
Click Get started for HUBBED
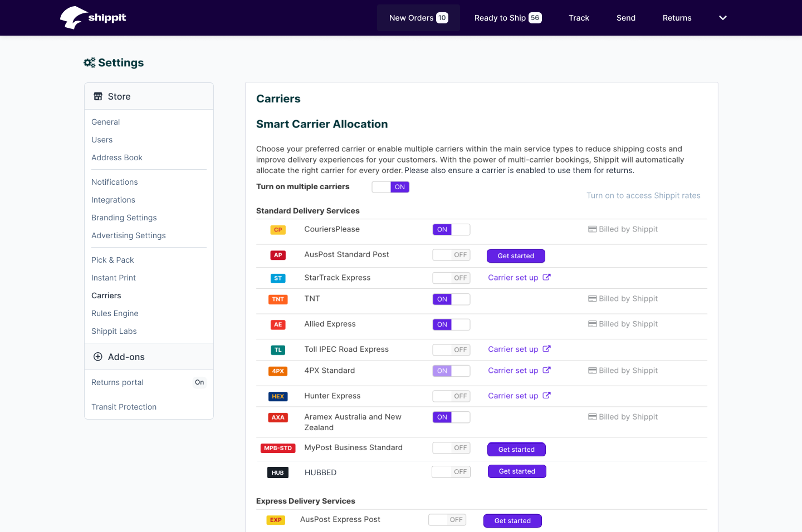(517, 471)
